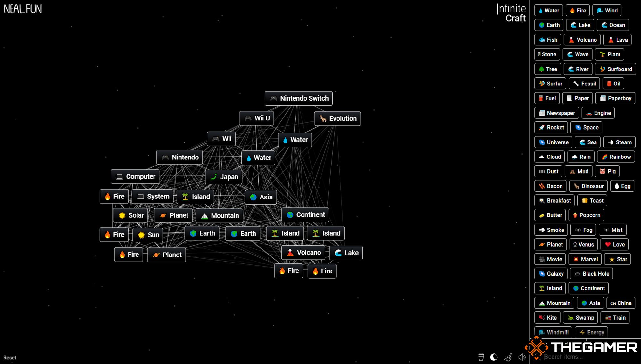Select the System element on canvas

[x=153, y=197]
